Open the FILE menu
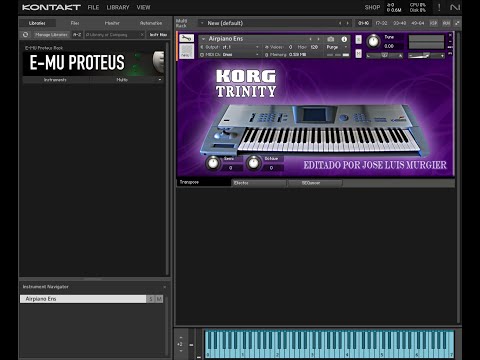480x360 pixels. click(93, 7)
